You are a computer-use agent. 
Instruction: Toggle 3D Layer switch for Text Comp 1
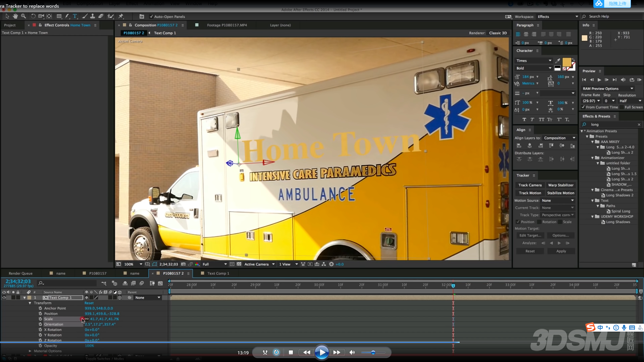(119, 298)
